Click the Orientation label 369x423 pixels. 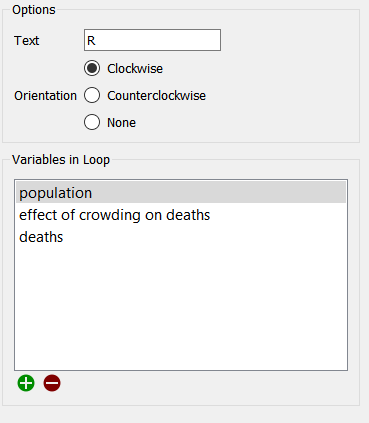(x=45, y=96)
